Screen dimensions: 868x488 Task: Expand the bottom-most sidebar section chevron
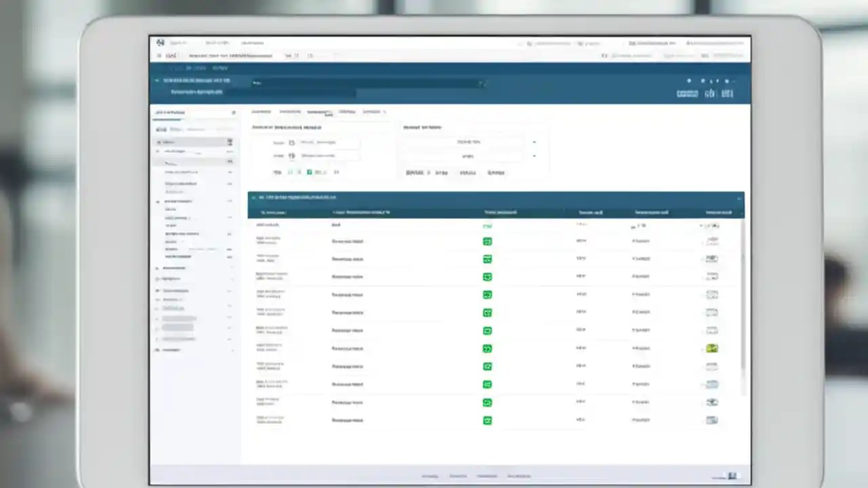231,350
